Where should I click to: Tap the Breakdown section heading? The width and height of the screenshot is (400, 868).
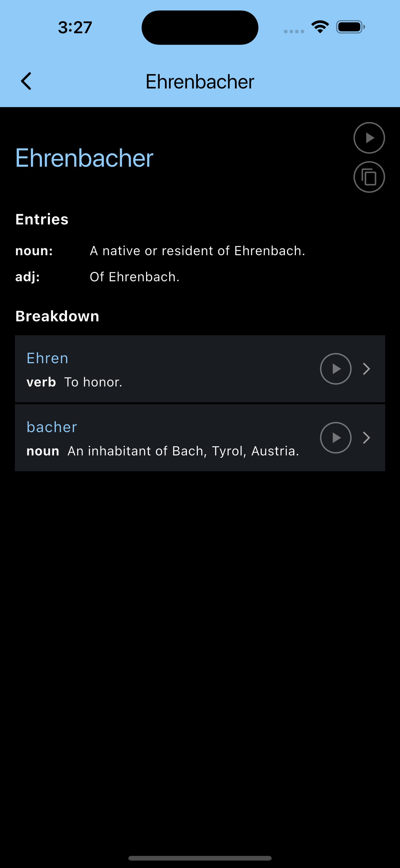57,316
